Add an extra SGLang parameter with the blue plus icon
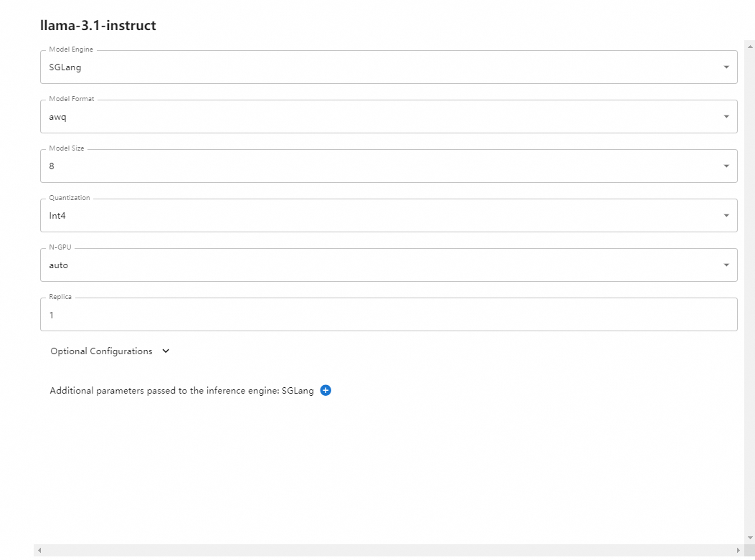The width and height of the screenshot is (755, 560). (326, 391)
